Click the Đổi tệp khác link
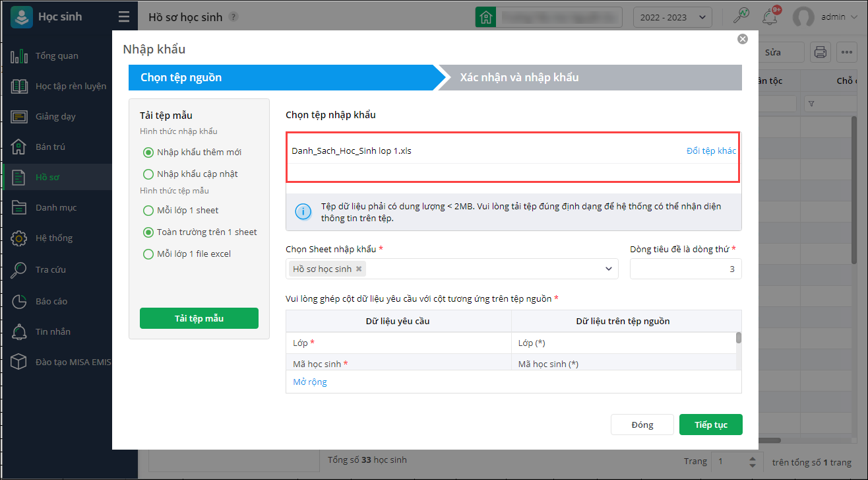 (711, 151)
